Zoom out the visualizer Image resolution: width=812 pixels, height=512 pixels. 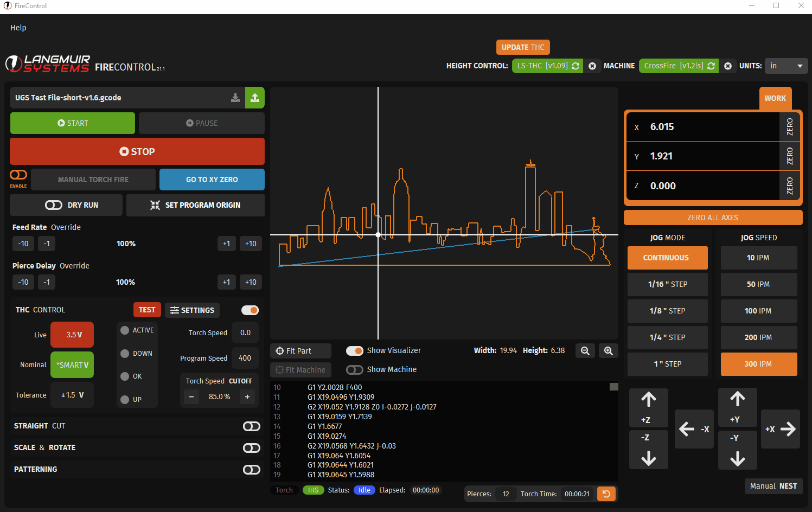[x=585, y=351]
